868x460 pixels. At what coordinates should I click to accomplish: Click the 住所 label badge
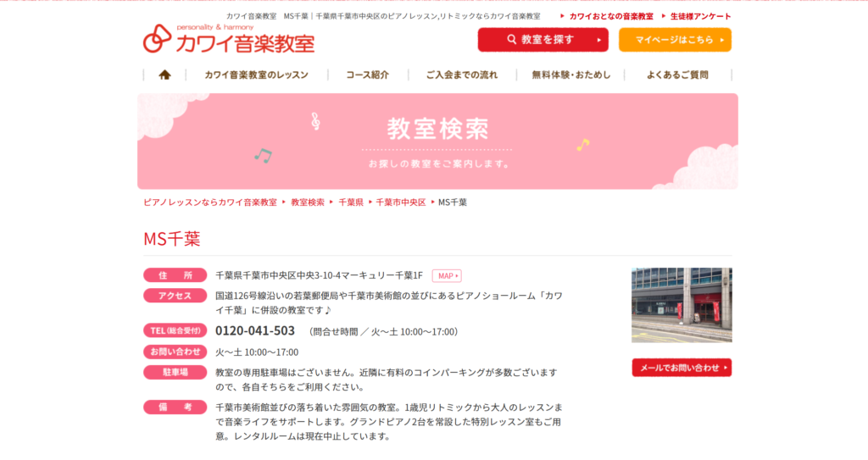175,275
